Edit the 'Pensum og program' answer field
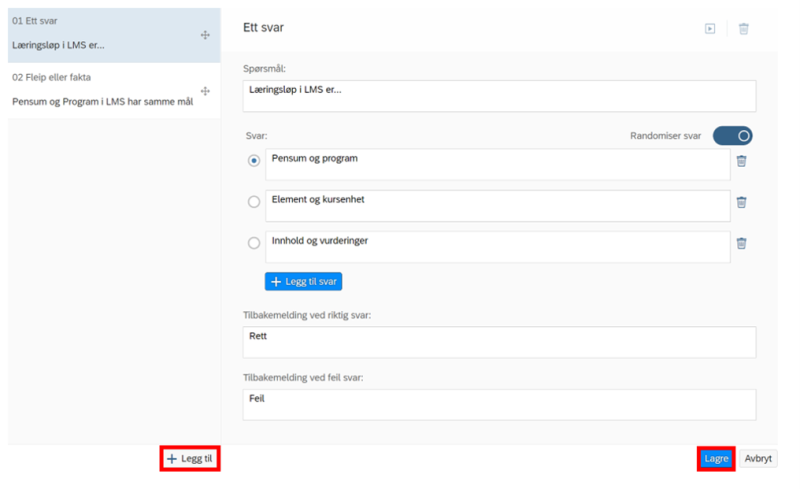 (497, 164)
